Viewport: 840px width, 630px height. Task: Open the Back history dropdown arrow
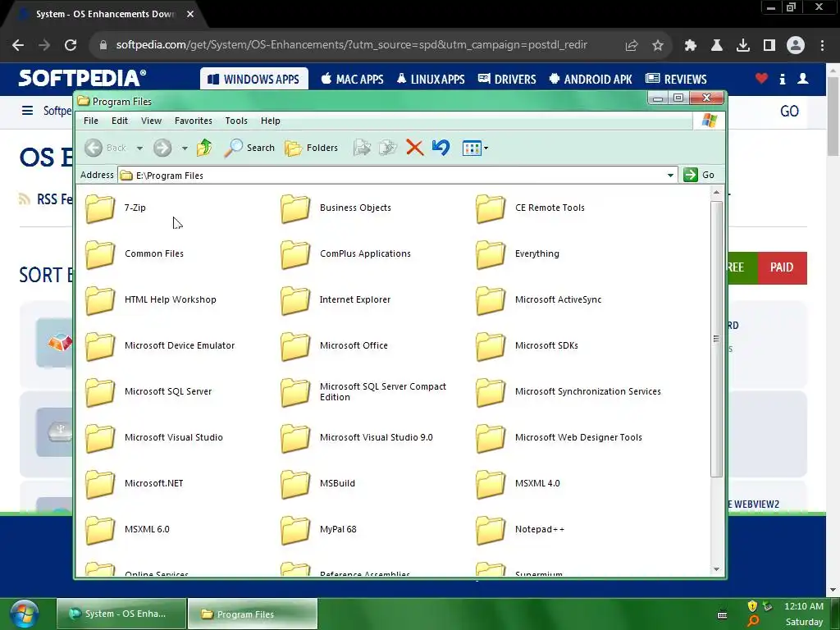point(139,148)
